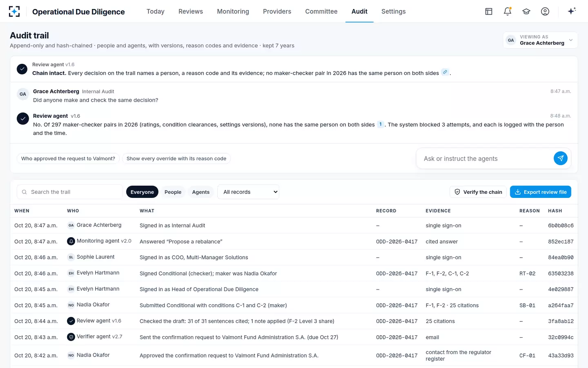Viewport: 588px width, 368px height.
Task: Click Verify the chain button
Action: point(478,192)
